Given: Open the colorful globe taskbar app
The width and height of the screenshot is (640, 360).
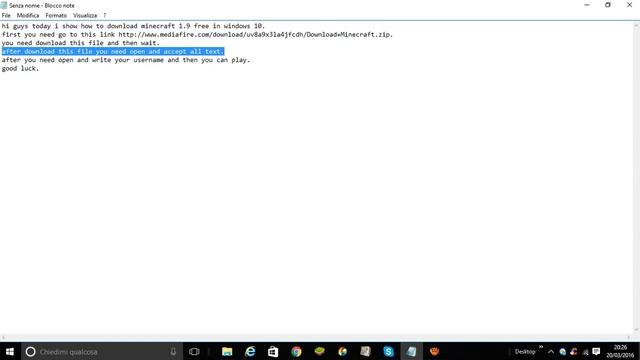Looking at the screenshot, I should point(342,351).
